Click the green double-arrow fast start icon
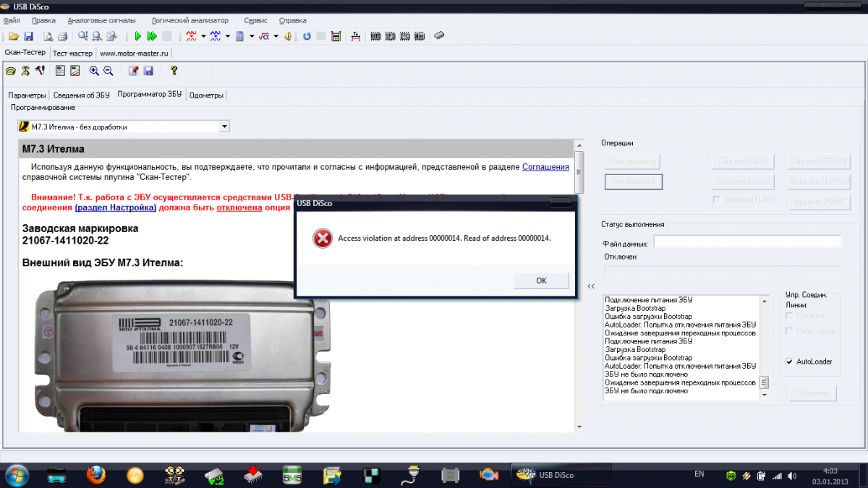This screenshot has height=488, width=868. (x=152, y=36)
